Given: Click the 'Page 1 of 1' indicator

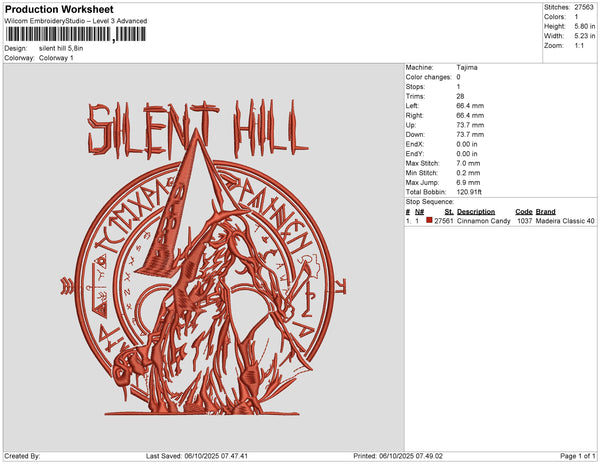Looking at the screenshot, I should click(x=578, y=456).
